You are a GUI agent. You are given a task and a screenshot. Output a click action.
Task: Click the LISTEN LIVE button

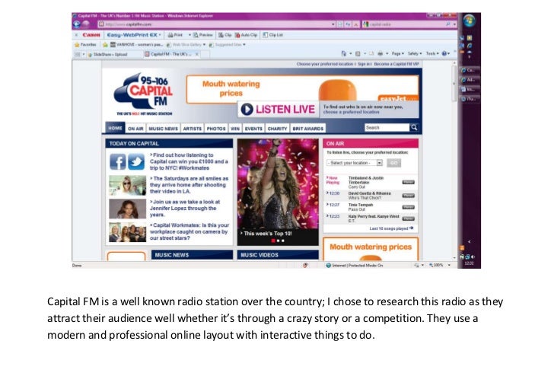point(279,109)
